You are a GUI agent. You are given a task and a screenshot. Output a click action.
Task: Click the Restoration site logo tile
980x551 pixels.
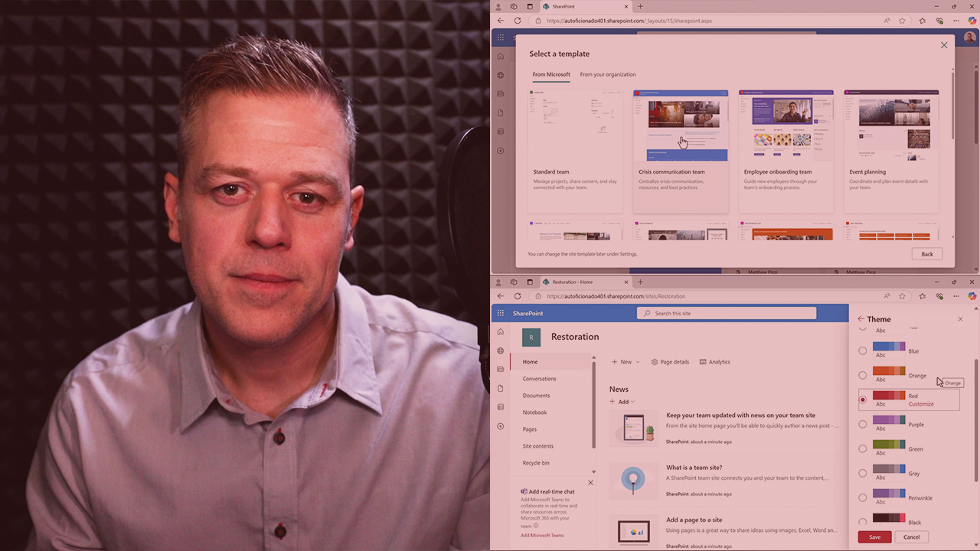[x=531, y=337]
